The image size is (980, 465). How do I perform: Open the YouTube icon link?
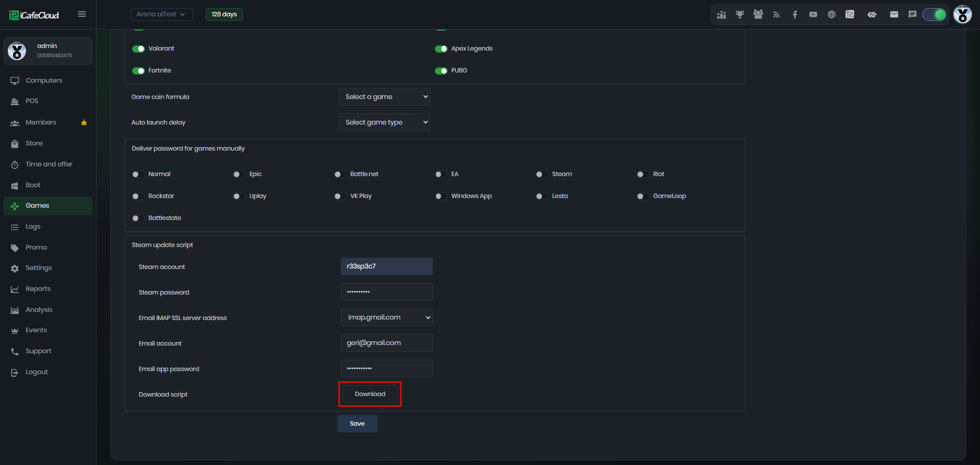[813, 15]
